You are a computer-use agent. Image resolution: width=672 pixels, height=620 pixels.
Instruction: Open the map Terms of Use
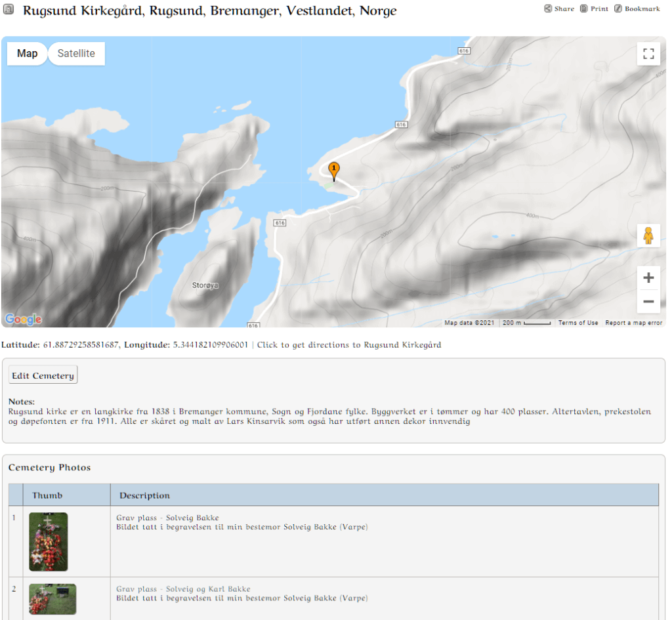[x=577, y=323]
